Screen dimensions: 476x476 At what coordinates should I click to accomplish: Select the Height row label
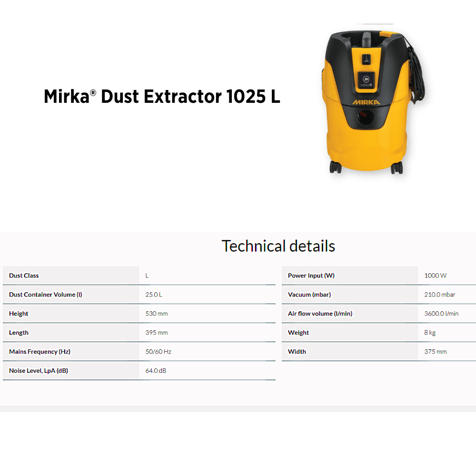click(x=19, y=314)
